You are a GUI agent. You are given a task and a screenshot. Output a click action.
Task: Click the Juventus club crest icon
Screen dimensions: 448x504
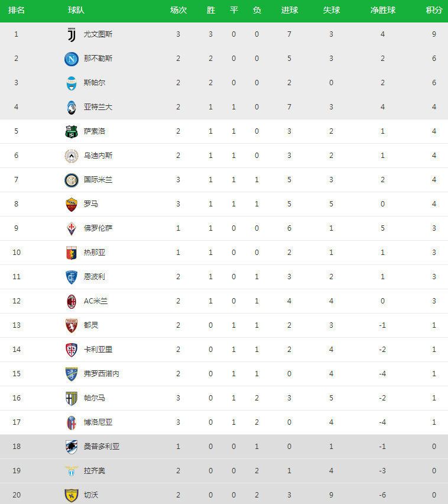point(72,34)
